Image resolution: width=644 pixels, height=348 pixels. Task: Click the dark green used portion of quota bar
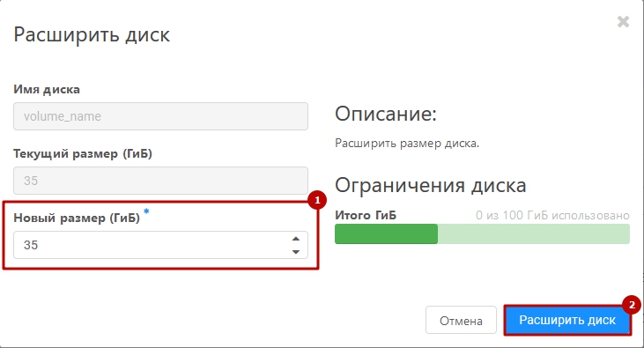coord(386,233)
